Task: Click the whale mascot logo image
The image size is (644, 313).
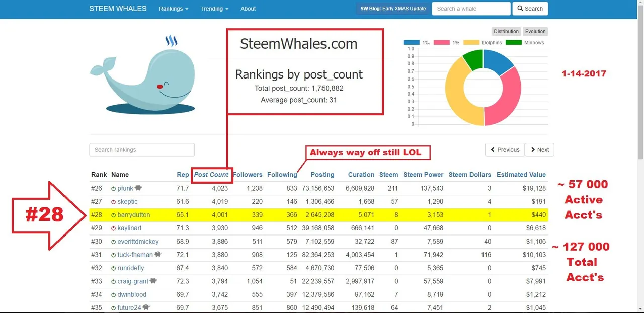Action: click(x=142, y=74)
